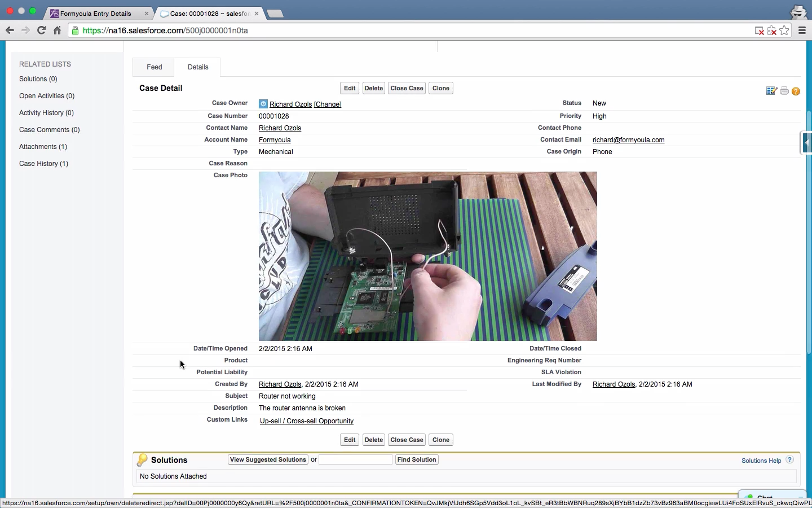This screenshot has height=508, width=812.
Task: Click the Find Solution button
Action: click(x=417, y=460)
